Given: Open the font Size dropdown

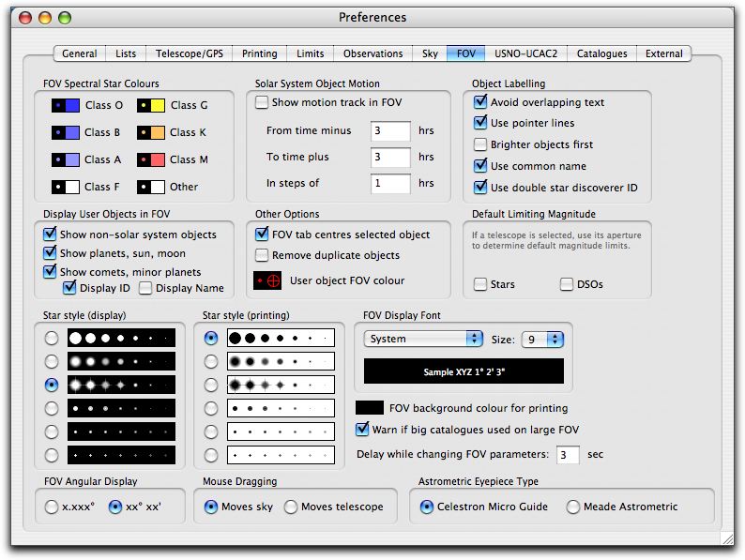Looking at the screenshot, I should pos(542,339).
